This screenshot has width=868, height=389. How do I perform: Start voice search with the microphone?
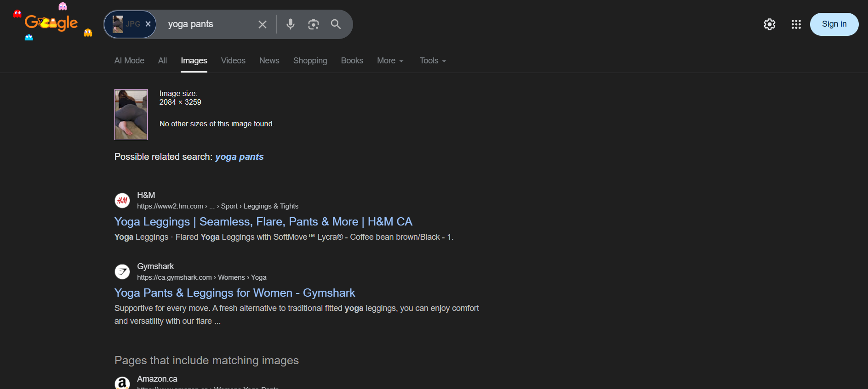[x=290, y=24]
